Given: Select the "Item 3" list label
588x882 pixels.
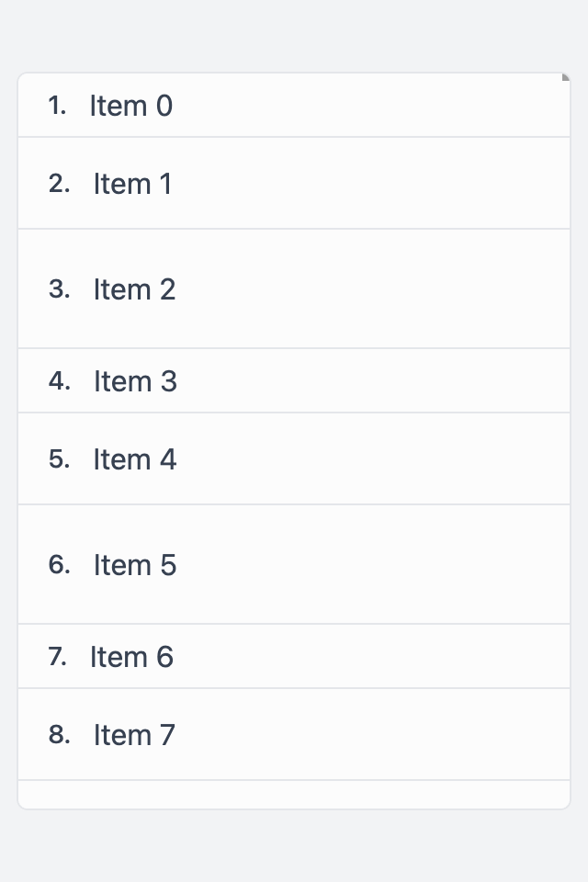Looking at the screenshot, I should (x=135, y=380).
